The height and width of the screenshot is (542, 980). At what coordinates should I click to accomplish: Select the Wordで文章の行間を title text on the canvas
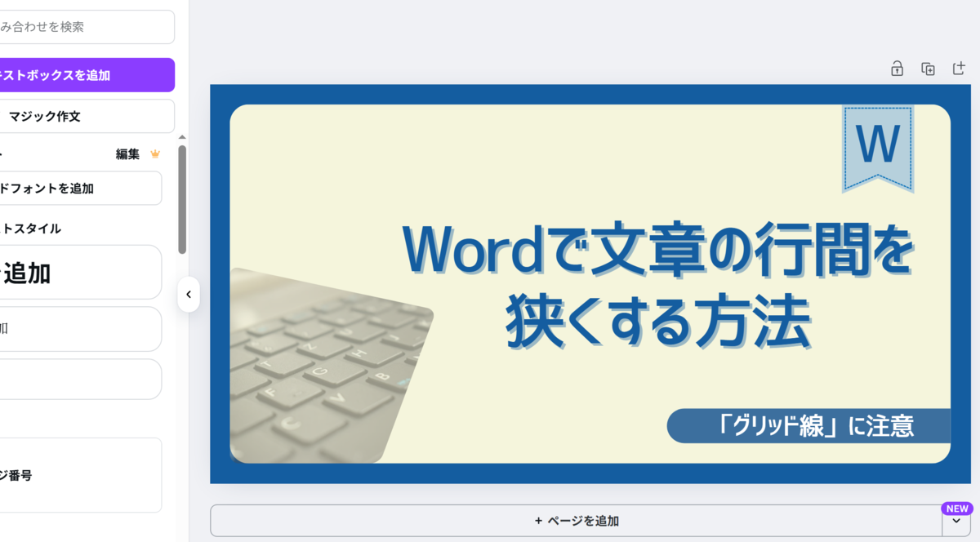[657, 249]
